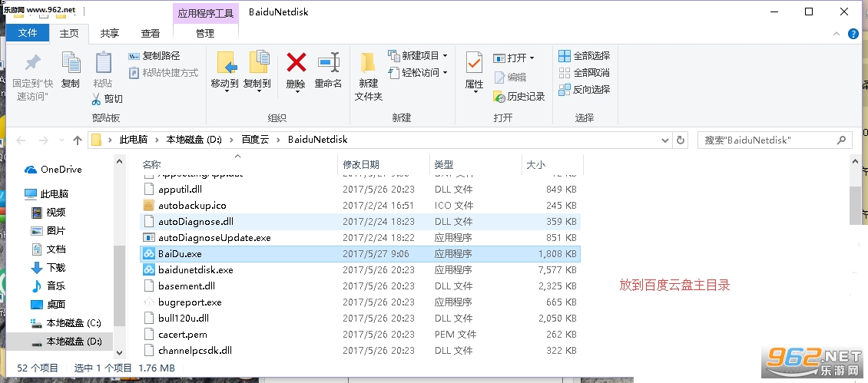Click the 属性 (Properties) icon

click(x=475, y=63)
